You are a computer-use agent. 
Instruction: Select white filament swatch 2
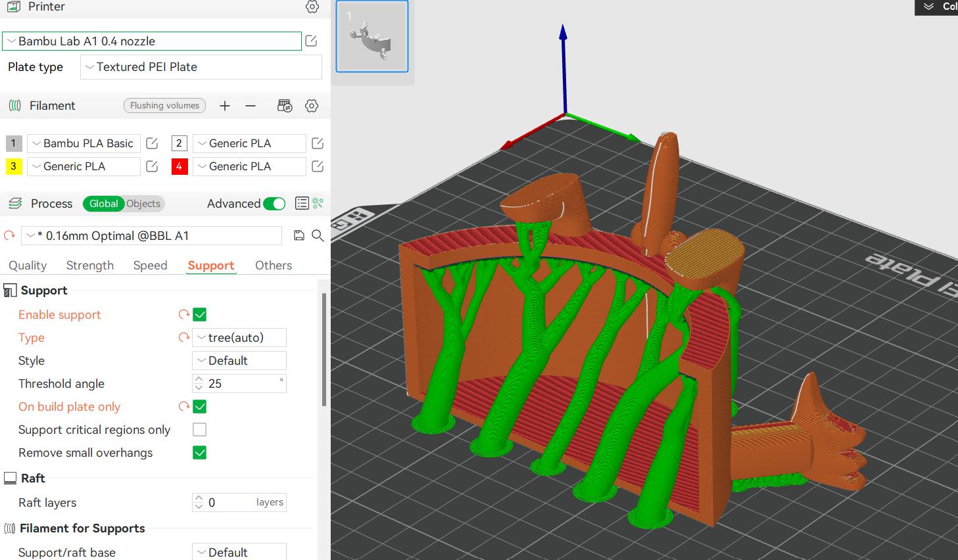pyautogui.click(x=180, y=143)
